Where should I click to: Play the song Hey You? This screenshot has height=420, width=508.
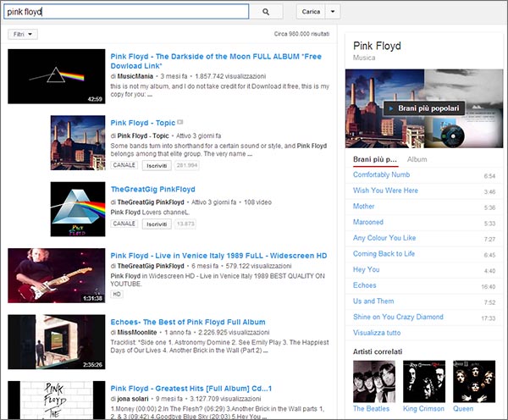tap(366, 269)
